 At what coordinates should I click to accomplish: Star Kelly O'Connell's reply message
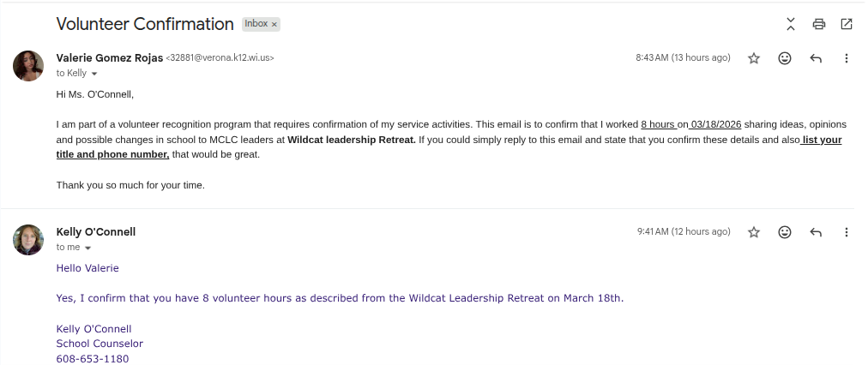[x=754, y=232]
